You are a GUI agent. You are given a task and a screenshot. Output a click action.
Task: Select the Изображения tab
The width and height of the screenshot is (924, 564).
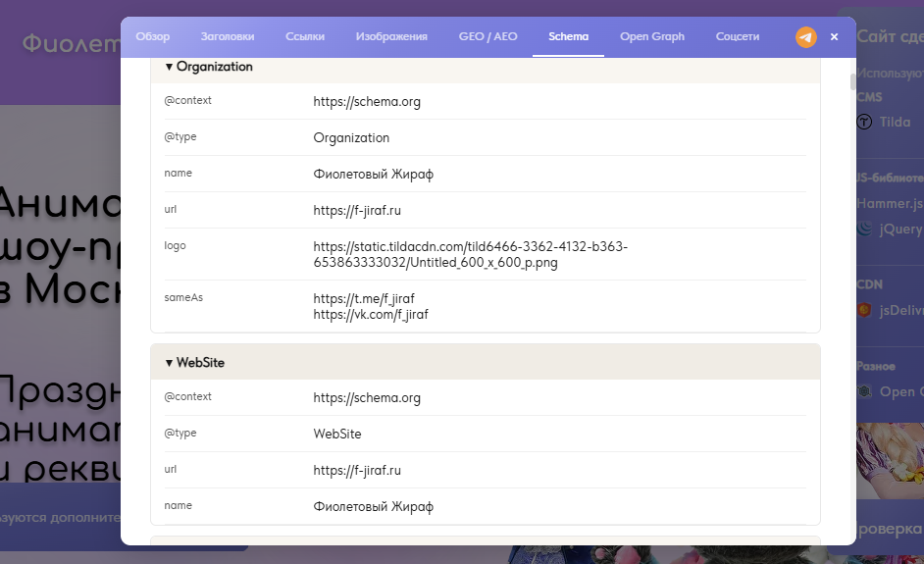point(391,36)
